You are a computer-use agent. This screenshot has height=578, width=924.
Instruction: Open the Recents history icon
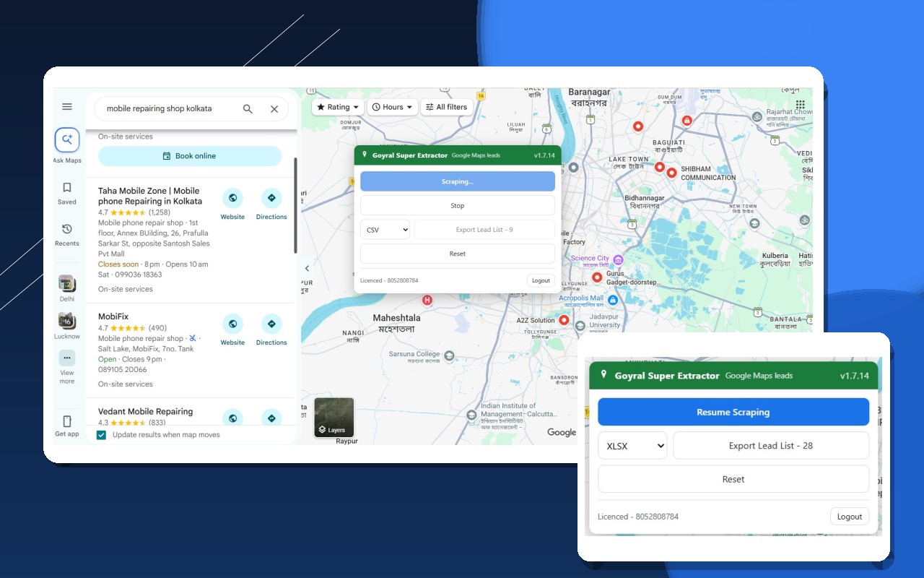pos(67,229)
